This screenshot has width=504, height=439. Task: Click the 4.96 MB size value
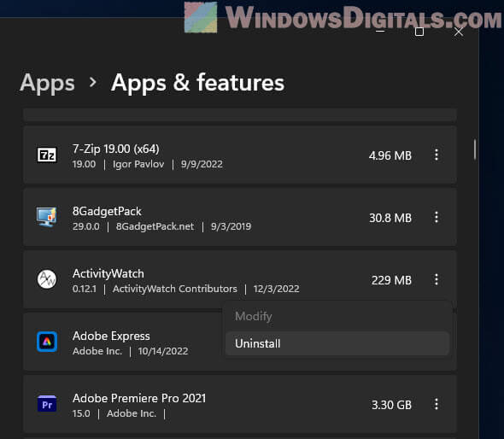[390, 155]
